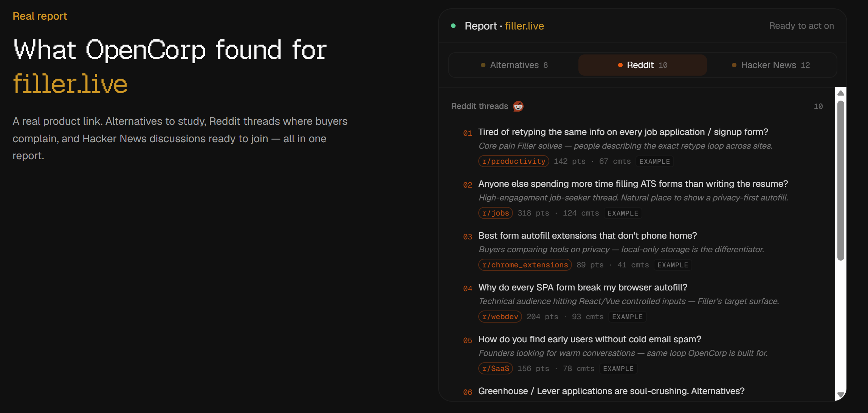Viewport: 868px width, 413px height.
Task: Click the r/chrome_extensions subreddit tag
Action: [525, 265]
